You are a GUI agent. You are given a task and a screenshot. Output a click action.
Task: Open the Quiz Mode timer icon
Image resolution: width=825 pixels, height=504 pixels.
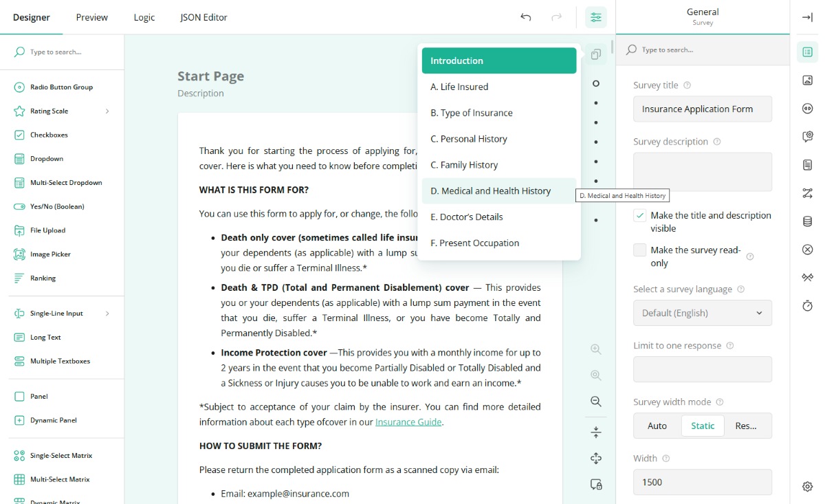(808, 305)
